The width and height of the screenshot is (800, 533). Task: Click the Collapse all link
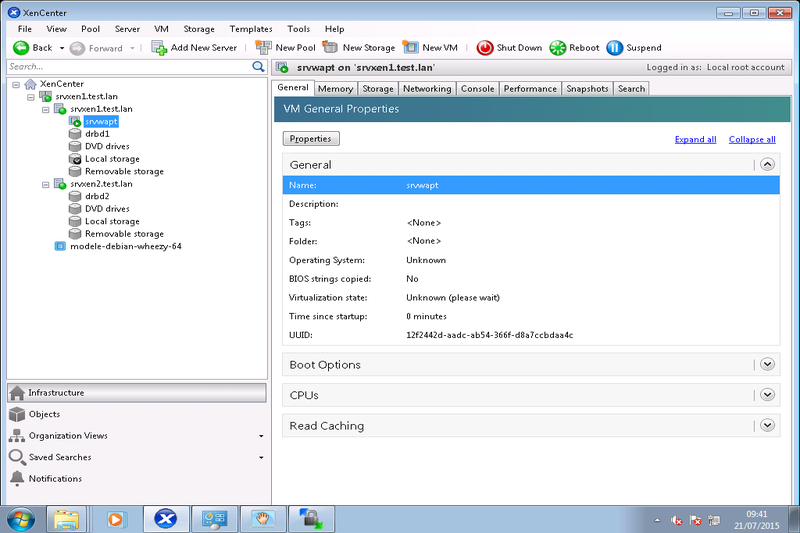(x=752, y=139)
